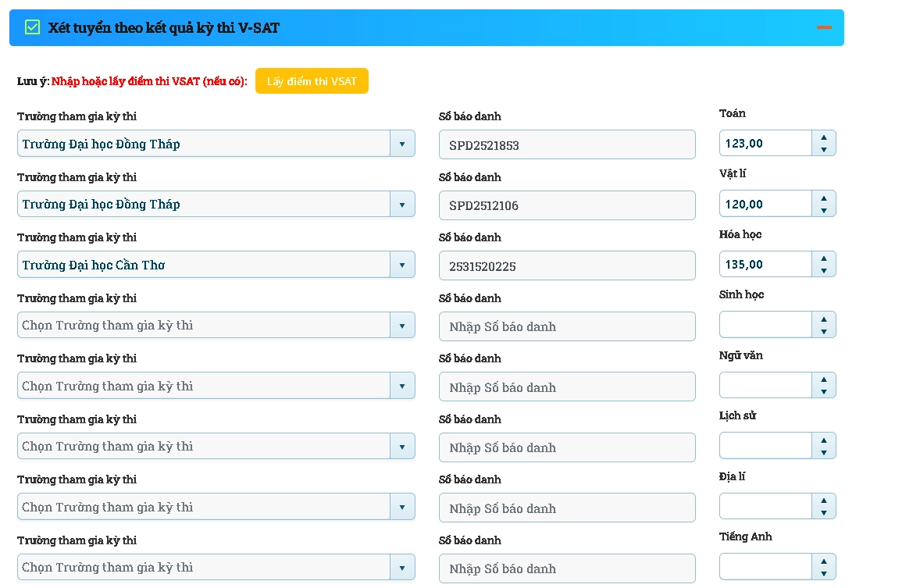Increase the Toán score with up arrow
920x588 pixels.
(x=824, y=137)
